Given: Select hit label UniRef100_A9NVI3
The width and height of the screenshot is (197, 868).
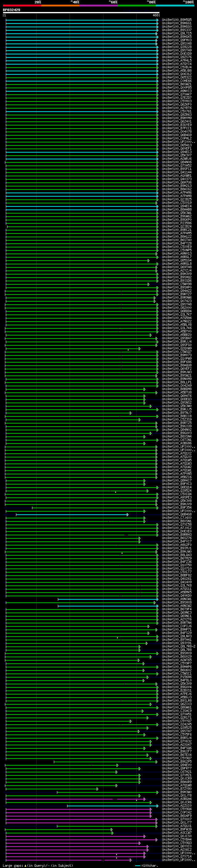Looking at the screenshot, I should pyautogui.click(x=177, y=91).
